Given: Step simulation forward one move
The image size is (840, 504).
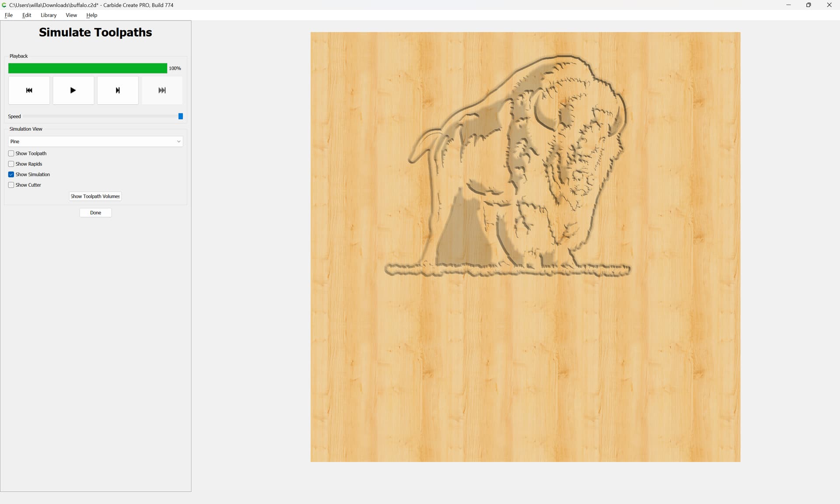Looking at the screenshot, I should point(118,91).
